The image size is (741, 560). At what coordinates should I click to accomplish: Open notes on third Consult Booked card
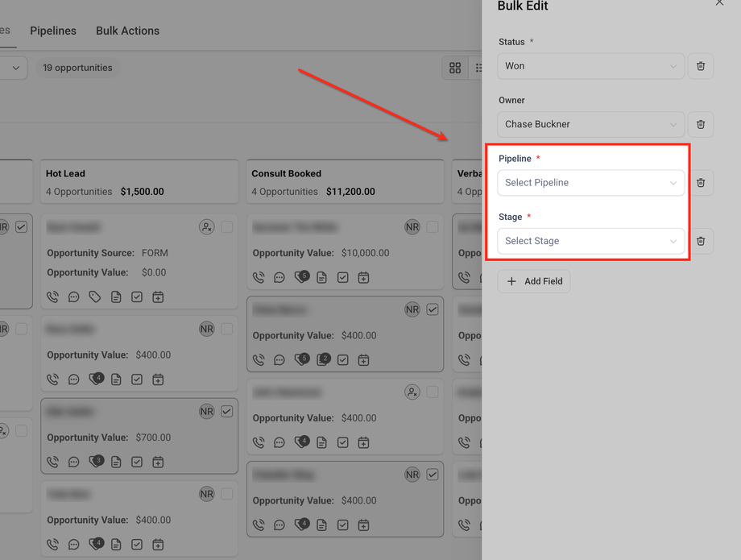click(321, 442)
